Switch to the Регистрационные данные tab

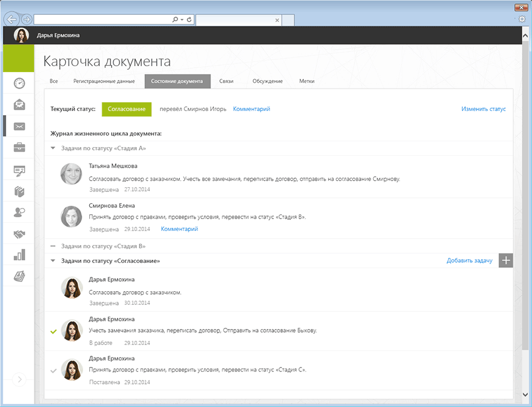(x=104, y=81)
